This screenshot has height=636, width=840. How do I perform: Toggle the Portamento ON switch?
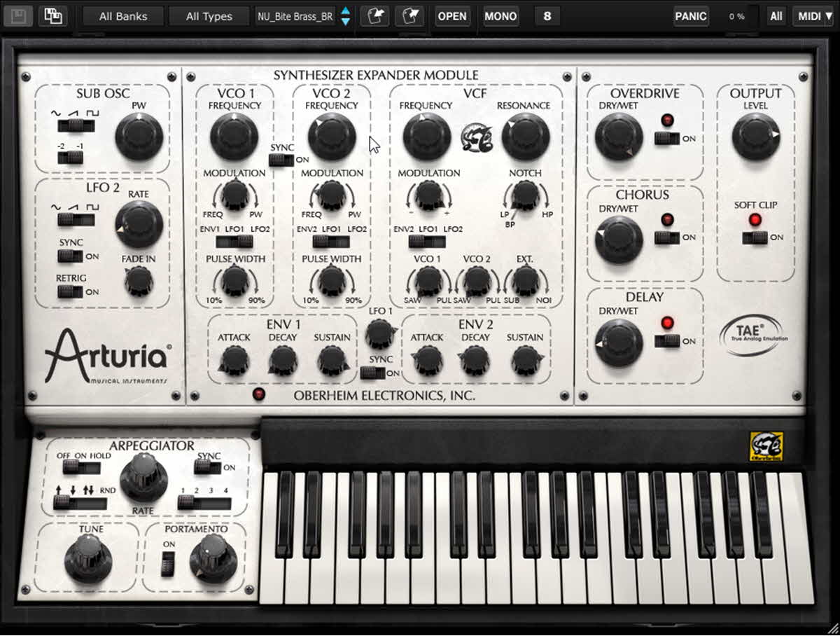(168, 564)
